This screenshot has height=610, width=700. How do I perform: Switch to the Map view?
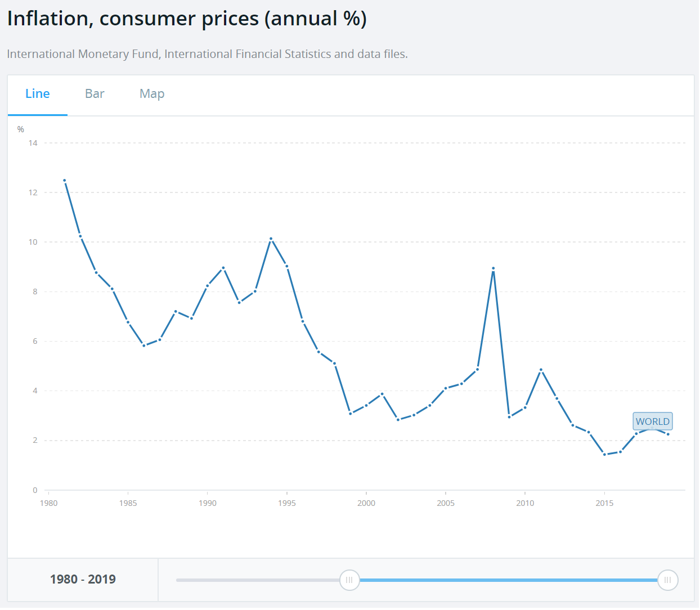coord(151,93)
